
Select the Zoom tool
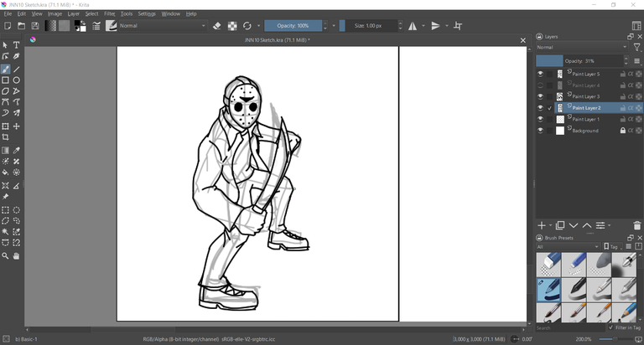click(x=5, y=256)
